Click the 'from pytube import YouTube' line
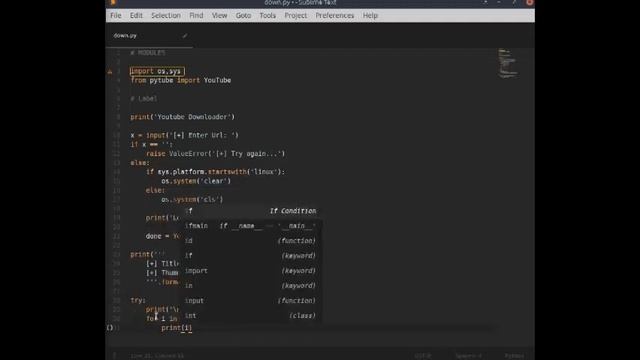640x360 pixels. click(x=181, y=80)
